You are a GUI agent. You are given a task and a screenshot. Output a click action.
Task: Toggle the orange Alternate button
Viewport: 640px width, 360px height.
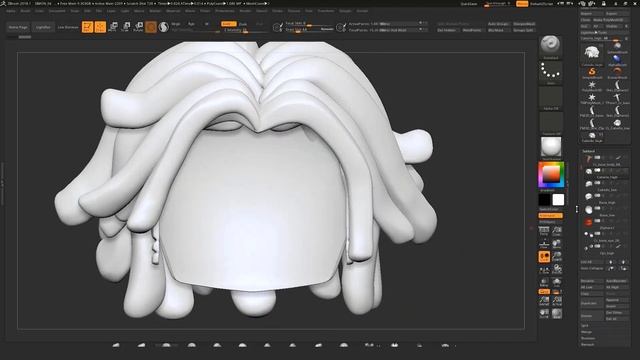tap(551, 216)
